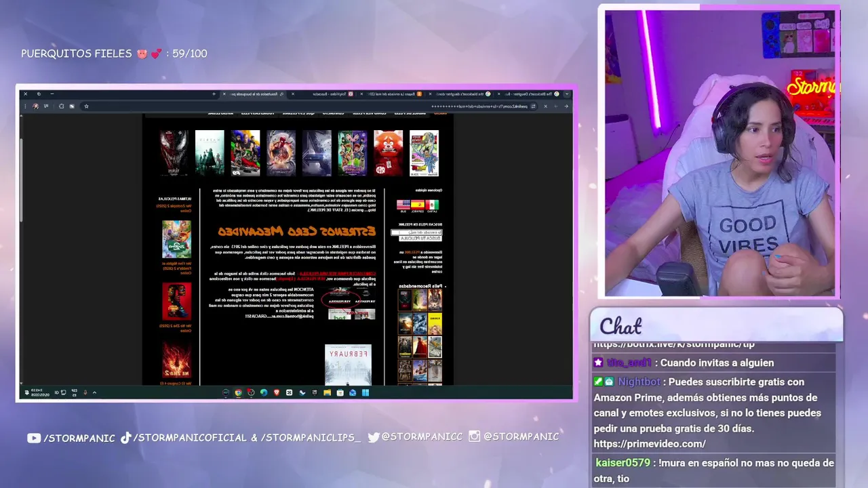Open the Mail taskbar icon
868x488 pixels.
(353, 392)
